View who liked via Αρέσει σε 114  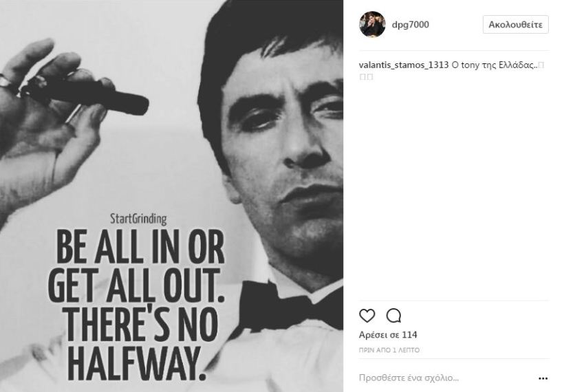(388, 335)
